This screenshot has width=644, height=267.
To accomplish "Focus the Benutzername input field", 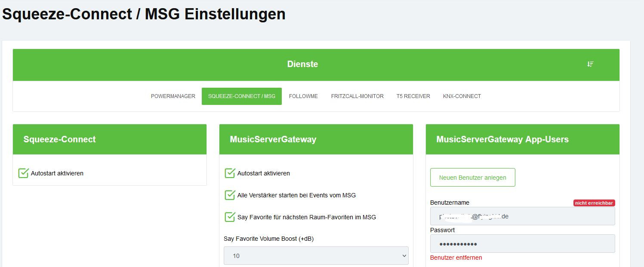I will click(x=522, y=216).
